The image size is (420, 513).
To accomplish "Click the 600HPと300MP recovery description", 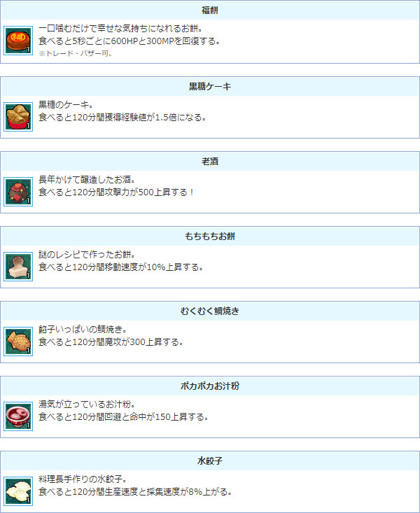I will point(129,41).
